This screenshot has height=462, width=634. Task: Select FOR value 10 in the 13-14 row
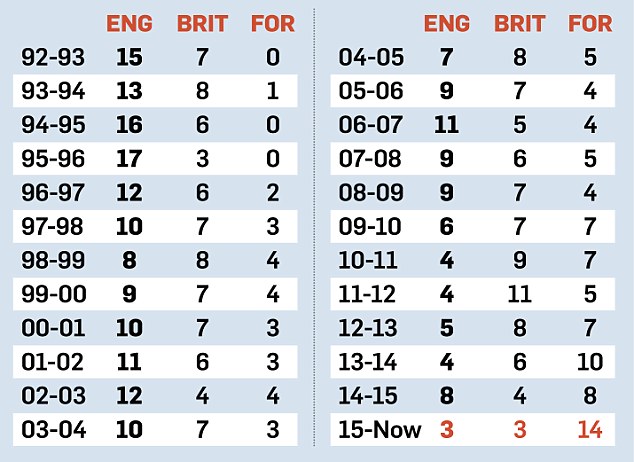tap(588, 393)
